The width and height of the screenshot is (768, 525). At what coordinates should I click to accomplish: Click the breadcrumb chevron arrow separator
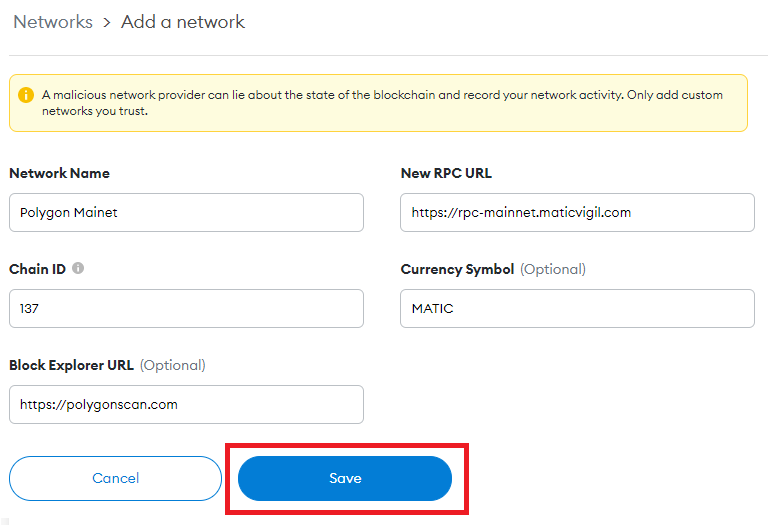tap(107, 23)
